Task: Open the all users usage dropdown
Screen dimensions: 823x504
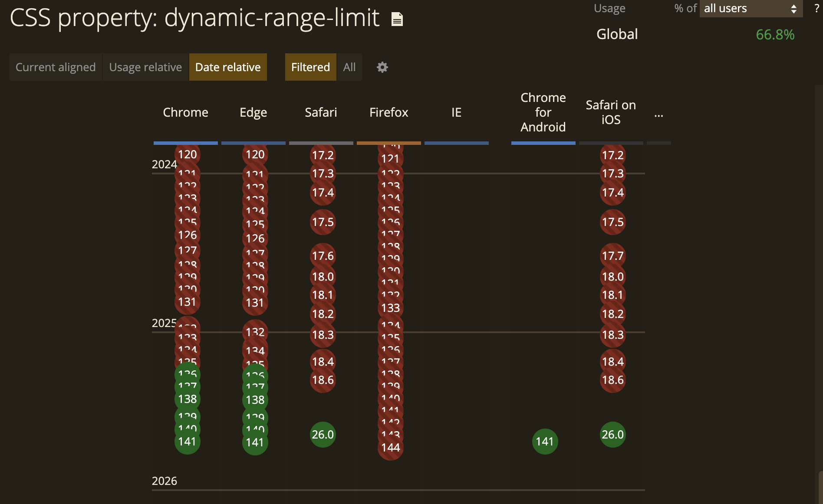Action: 751,9
